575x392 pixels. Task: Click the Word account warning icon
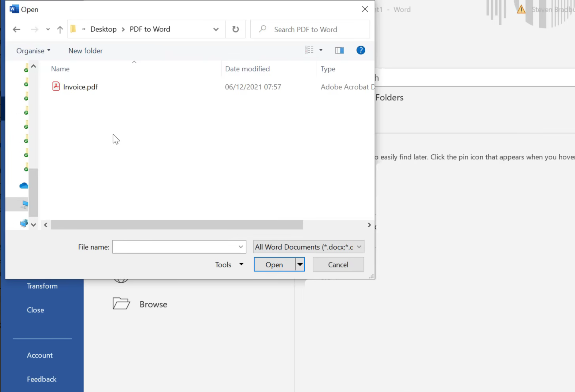pyautogui.click(x=521, y=9)
